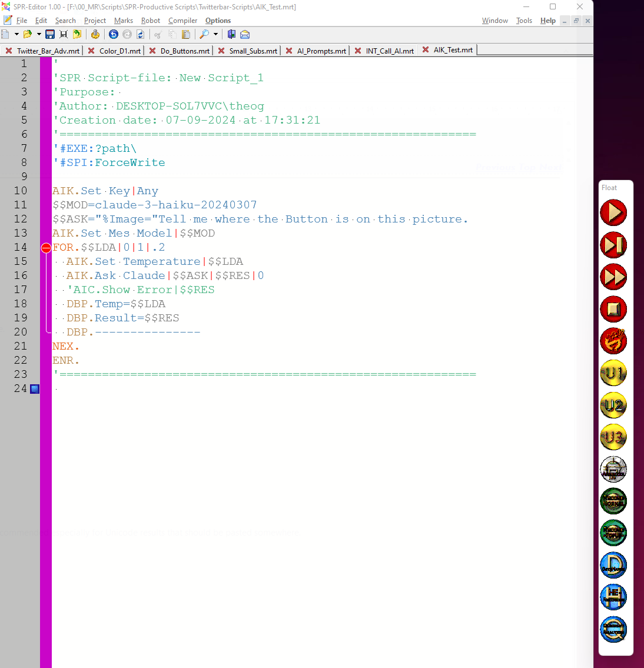Image resolution: width=644 pixels, height=668 pixels.
Task: Expand the dropdown arrow beside the new file icon
Action: pyautogui.click(x=16, y=35)
